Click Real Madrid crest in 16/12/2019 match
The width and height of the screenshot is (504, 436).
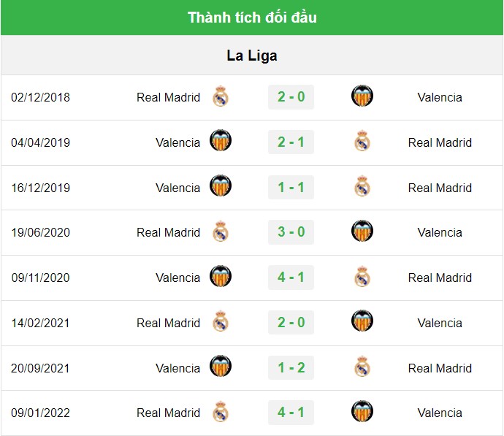pyautogui.click(x=362, y=186)
